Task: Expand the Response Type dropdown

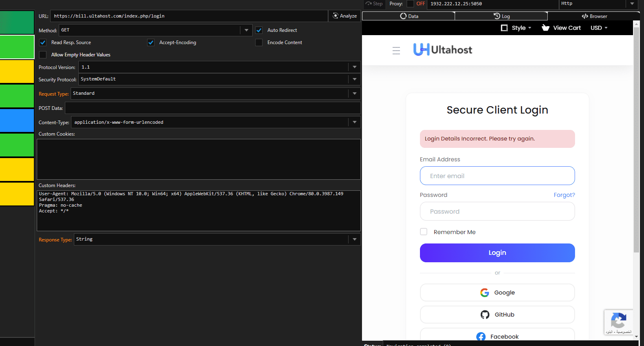Action: (355, 239)
